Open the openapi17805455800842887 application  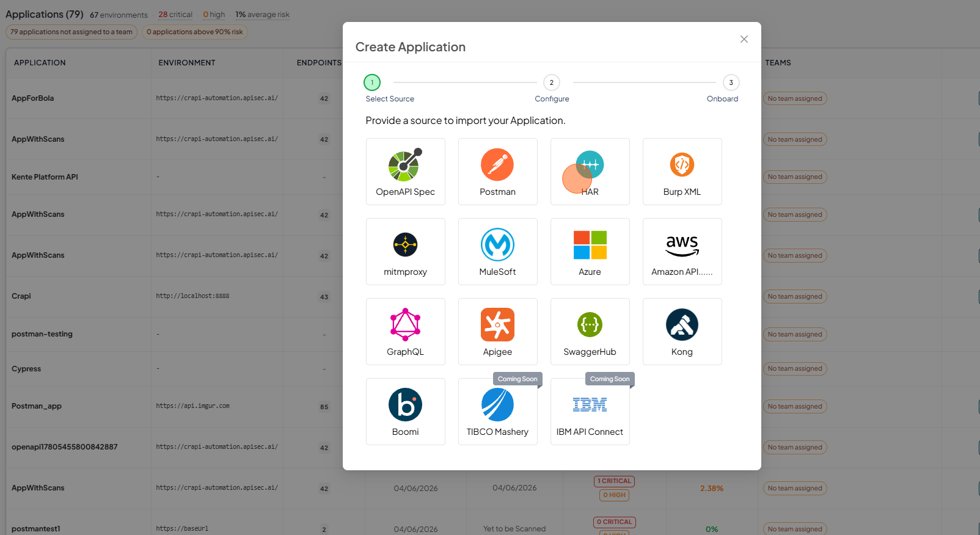click(x=65, y=447)
